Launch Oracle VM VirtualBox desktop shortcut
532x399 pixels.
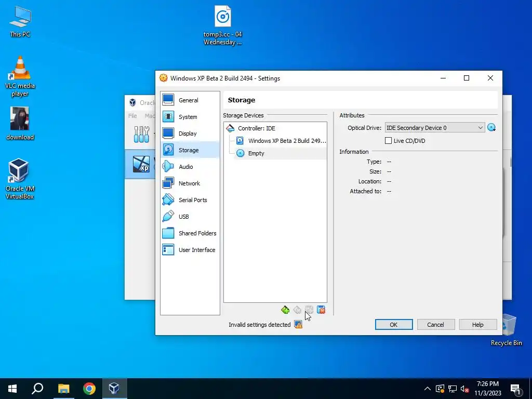[20, 179]
